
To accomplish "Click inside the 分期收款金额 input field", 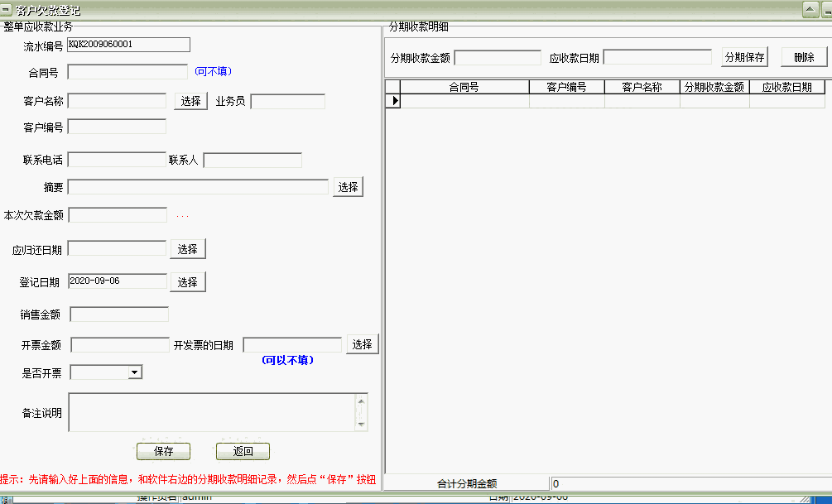I will tap(495, 58).
